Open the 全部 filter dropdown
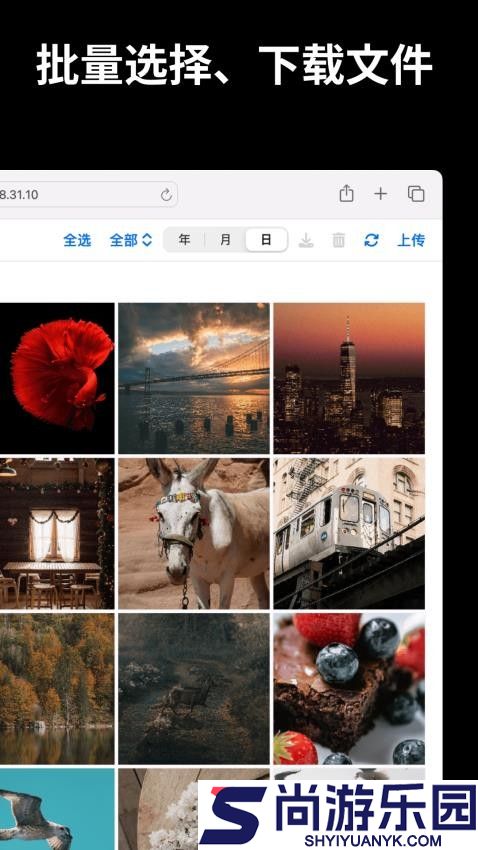 tap(131, 240)
